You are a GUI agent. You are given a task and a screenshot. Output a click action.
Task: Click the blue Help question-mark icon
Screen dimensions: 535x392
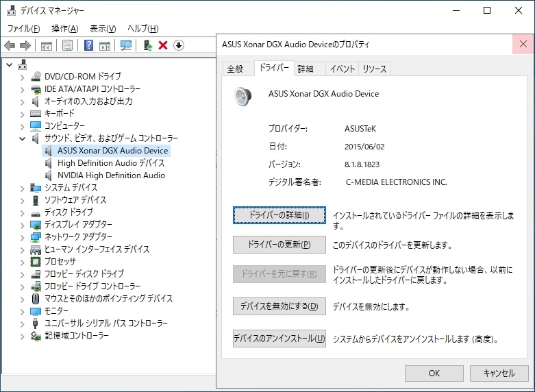(89, 45)
